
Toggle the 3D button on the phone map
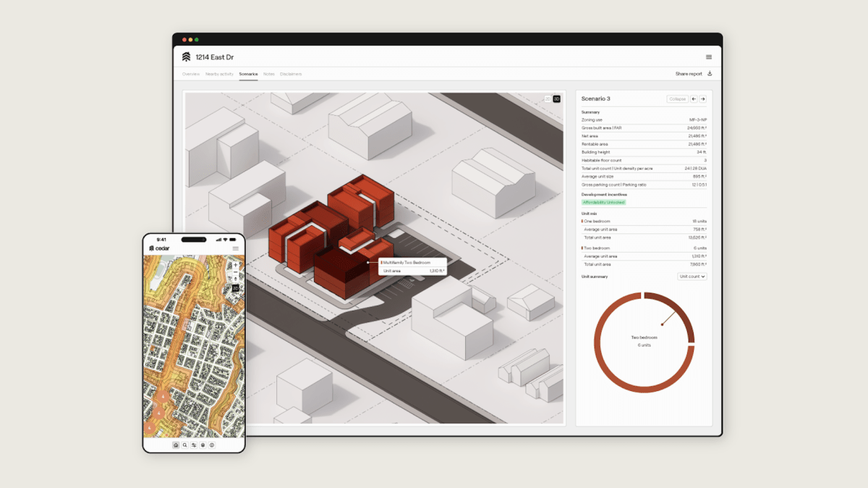point(235,288)
